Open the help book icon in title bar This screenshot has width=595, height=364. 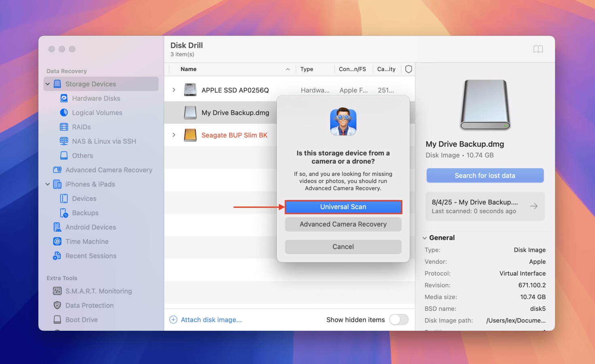[538, 49]
